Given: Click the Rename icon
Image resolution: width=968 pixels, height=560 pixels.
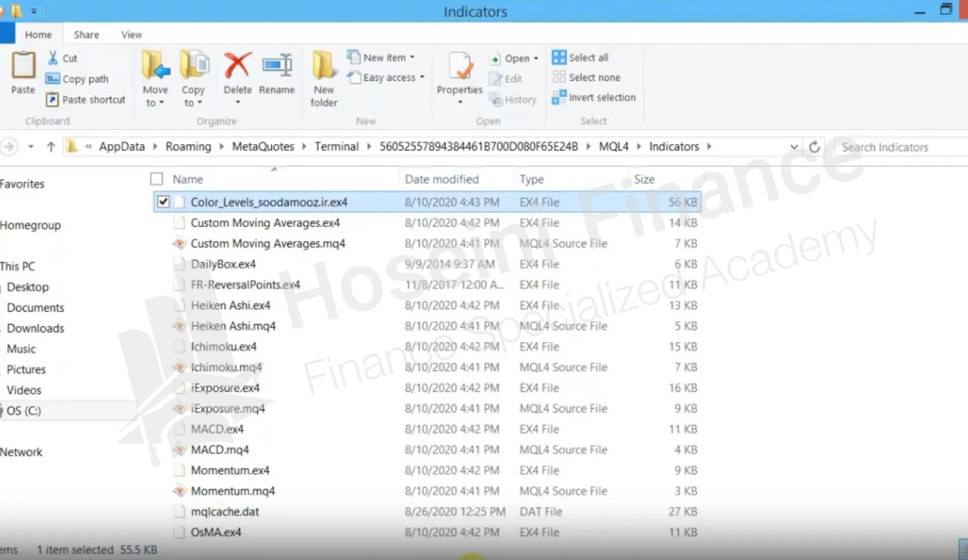Looking at the screenshot, I should [x=277, y=65].
